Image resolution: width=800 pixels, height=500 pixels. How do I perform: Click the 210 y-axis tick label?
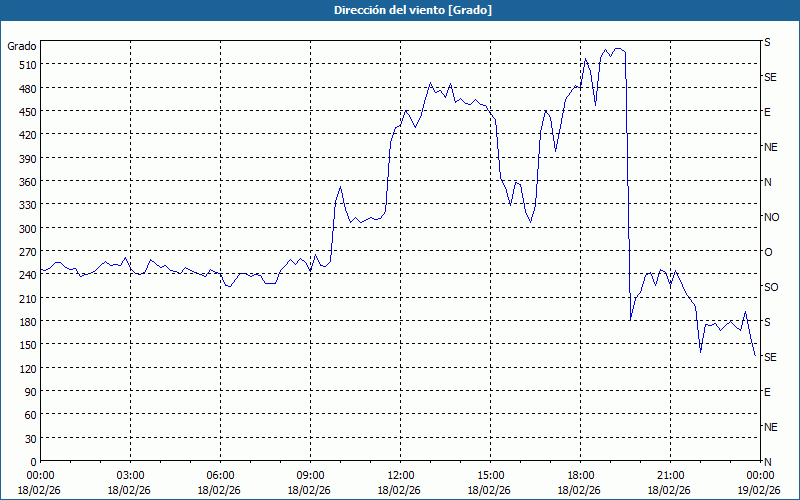[28, 299]
